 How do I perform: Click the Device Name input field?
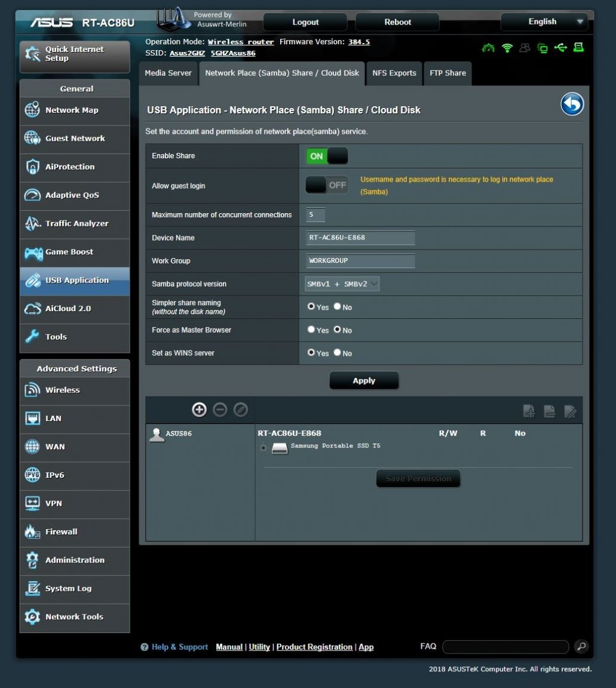[360, 238]
